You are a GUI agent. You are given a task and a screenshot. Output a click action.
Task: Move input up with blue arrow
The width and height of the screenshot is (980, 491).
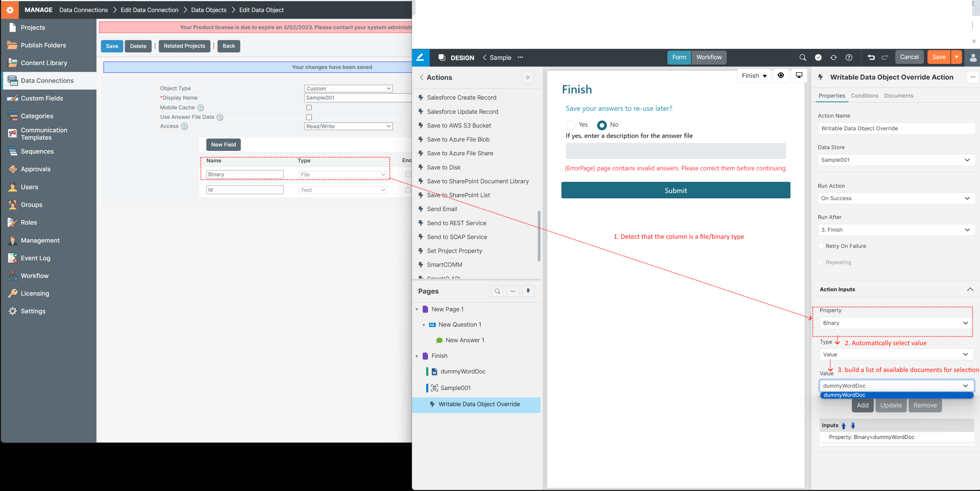click(x=843, y=426)
